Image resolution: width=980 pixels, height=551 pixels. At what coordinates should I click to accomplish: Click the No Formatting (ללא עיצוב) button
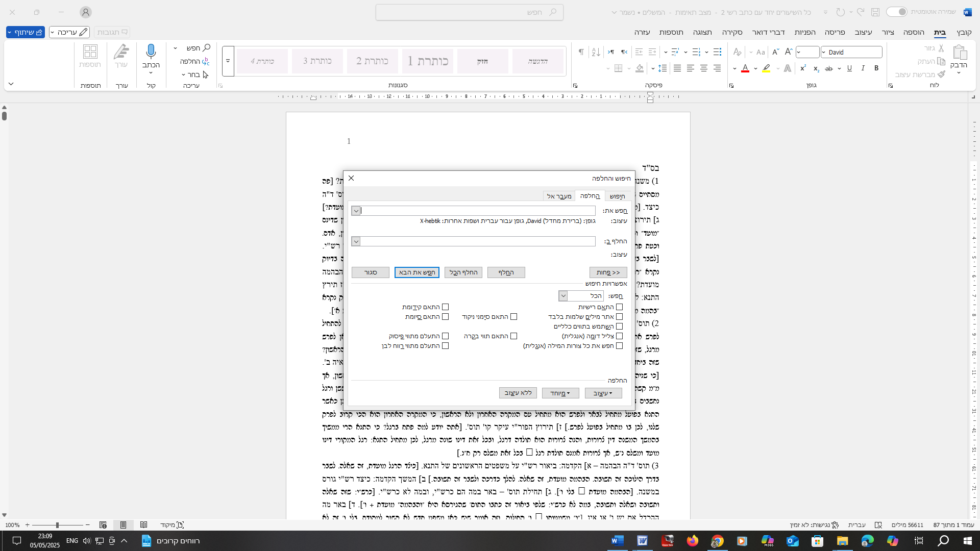coord(518,393)
